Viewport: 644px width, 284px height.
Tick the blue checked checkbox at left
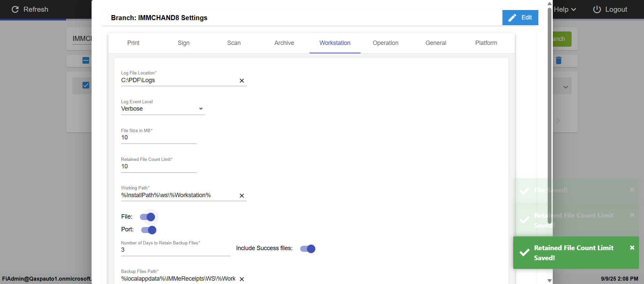[86, 85]
